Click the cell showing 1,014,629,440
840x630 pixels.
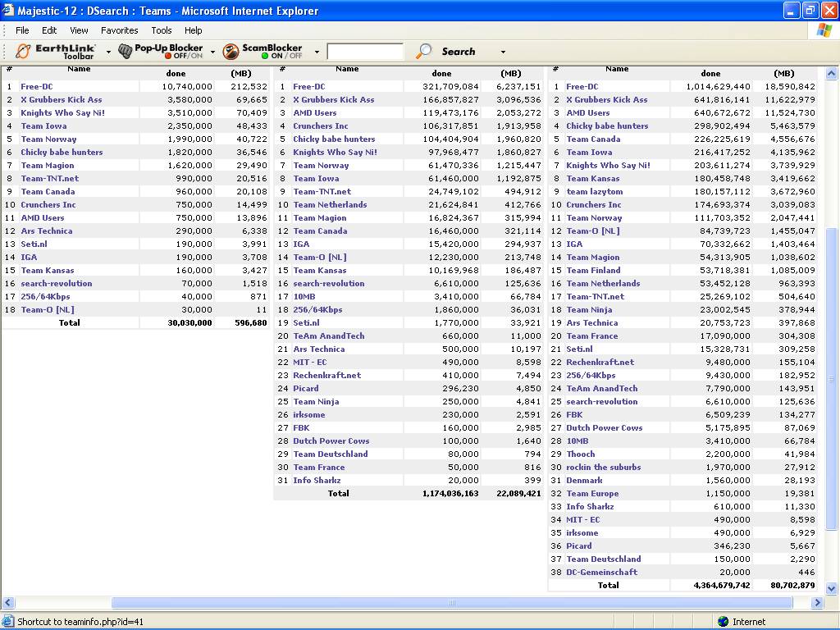718,87
